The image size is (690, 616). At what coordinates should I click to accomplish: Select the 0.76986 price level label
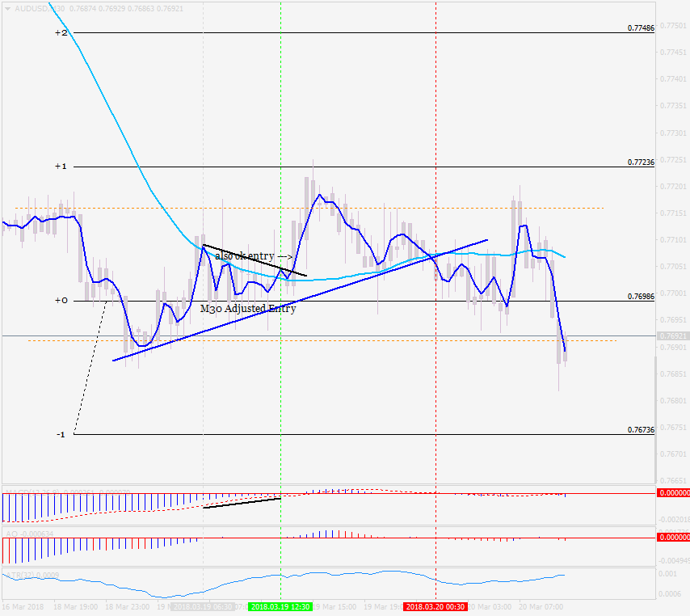pos(641,296)
